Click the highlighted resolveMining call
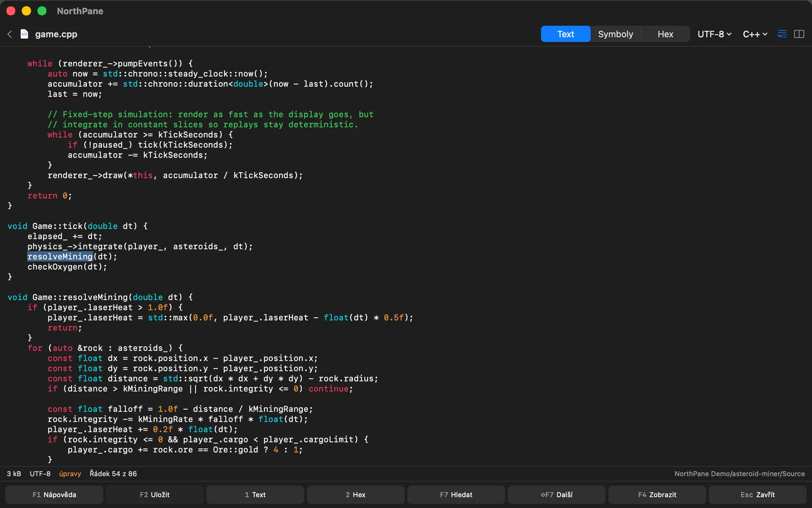812x508 pixels. (60, 256)
